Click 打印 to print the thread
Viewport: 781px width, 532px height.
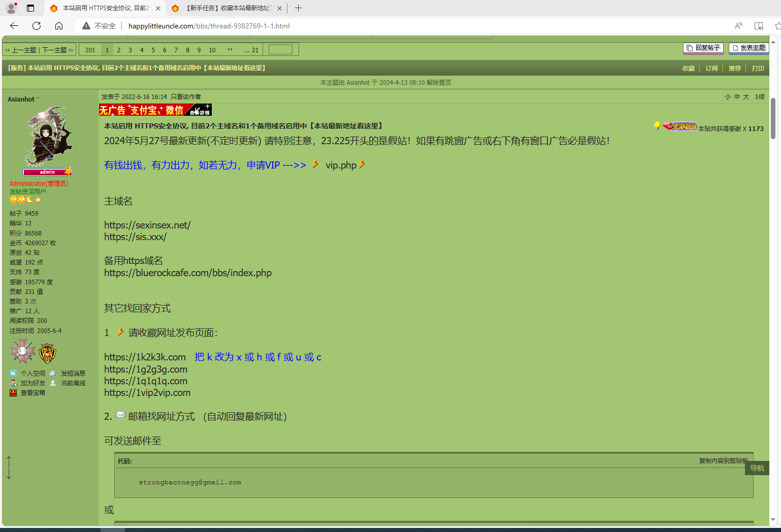(x=758, y=68)
